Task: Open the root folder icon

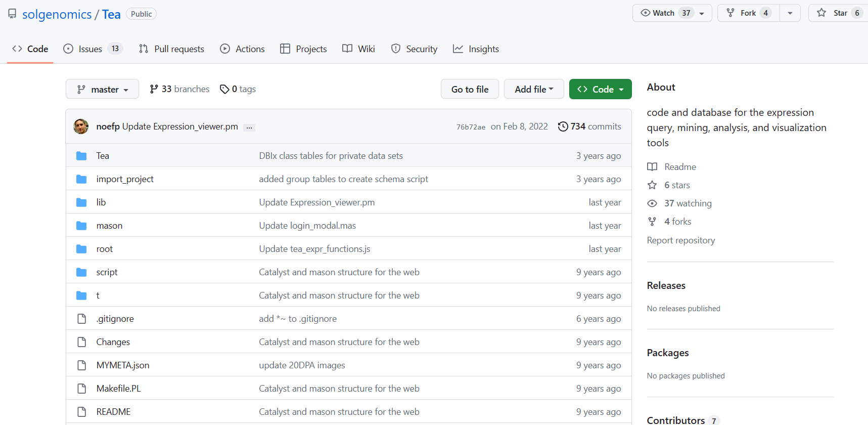Action: point(81,249)
